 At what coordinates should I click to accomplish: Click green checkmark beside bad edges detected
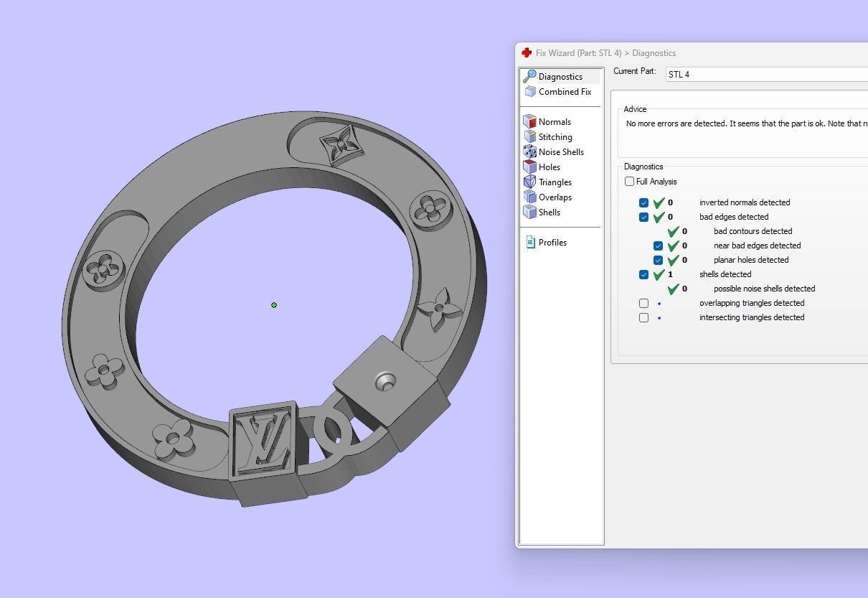point(659,217)
